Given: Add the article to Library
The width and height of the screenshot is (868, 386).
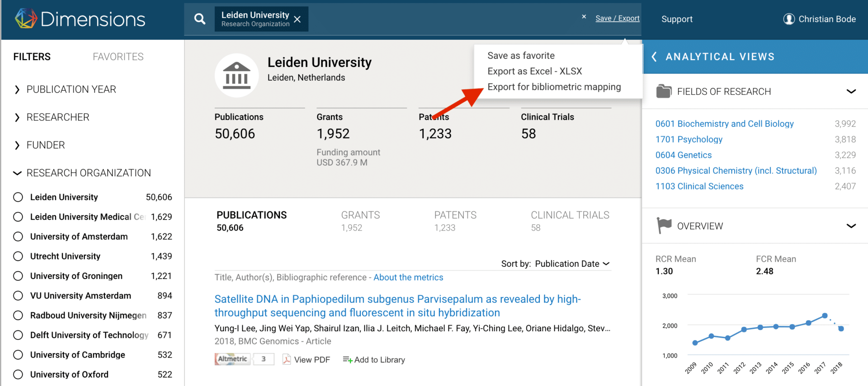Looking at the screenshot, I should [x=374, y=360].
